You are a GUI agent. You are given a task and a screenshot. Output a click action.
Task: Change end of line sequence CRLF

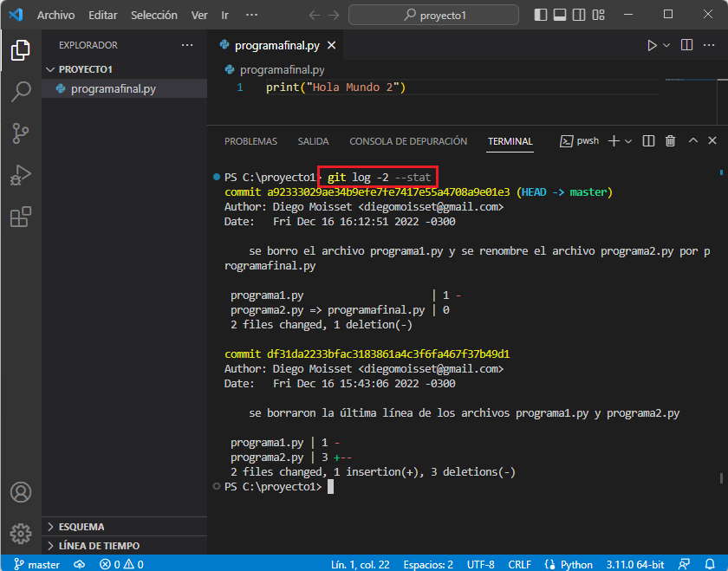click(x=519, y=564)
